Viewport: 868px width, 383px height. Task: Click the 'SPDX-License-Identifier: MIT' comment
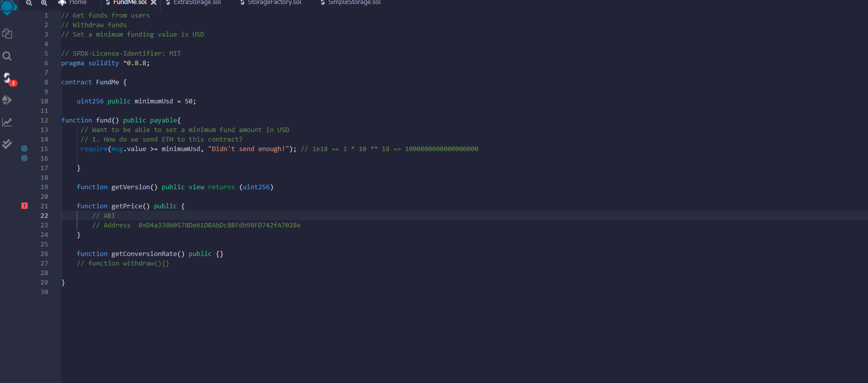121,54
